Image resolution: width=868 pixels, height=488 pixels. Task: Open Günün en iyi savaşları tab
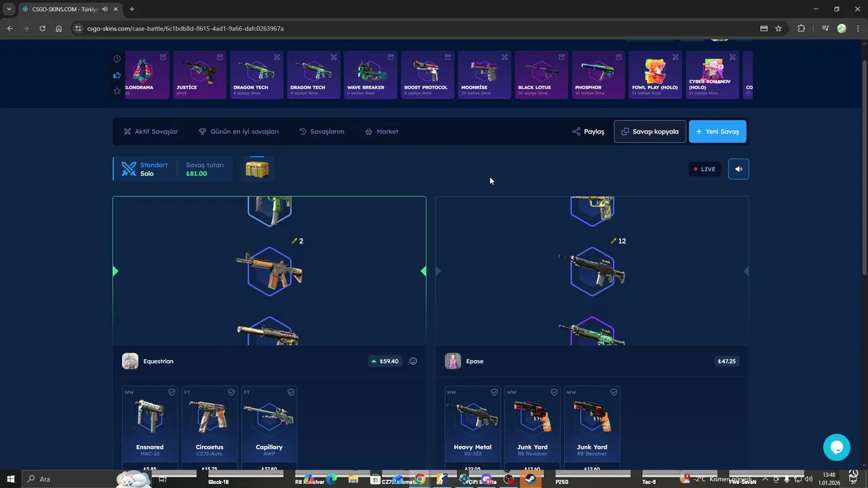pyautogui.click(x=239, y=131)
